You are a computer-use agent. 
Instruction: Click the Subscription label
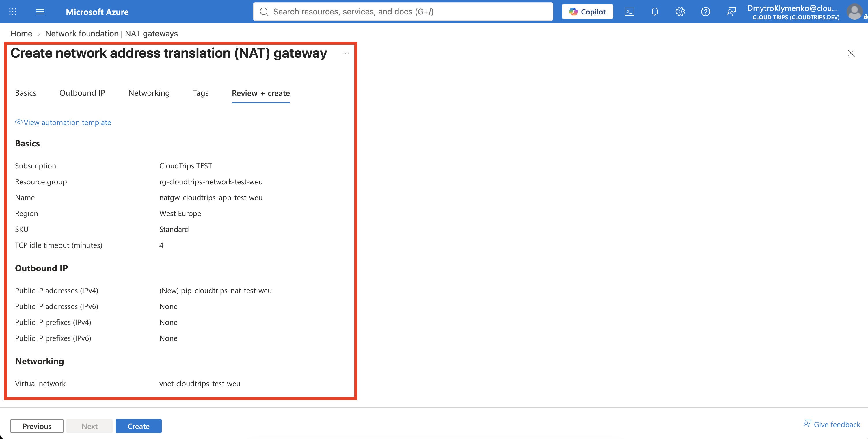tap(36, 166)
